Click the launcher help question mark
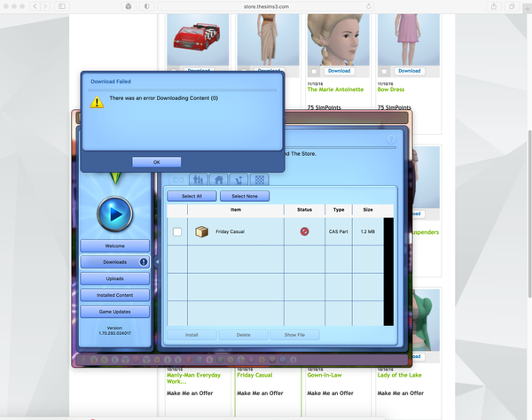This screenshot has width=532, height=420. pyautogui.click(x=391, y=139)
